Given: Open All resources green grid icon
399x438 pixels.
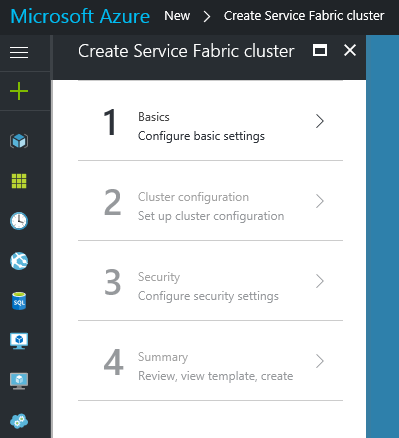Looking at the screenshot, I should coord(19,181).
